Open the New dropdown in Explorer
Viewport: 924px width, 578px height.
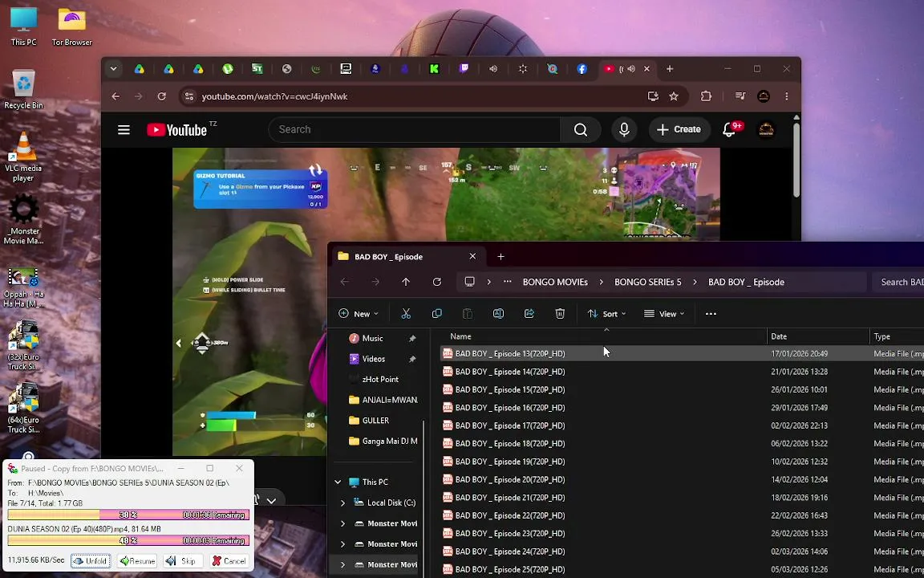[x=359, y=314]
